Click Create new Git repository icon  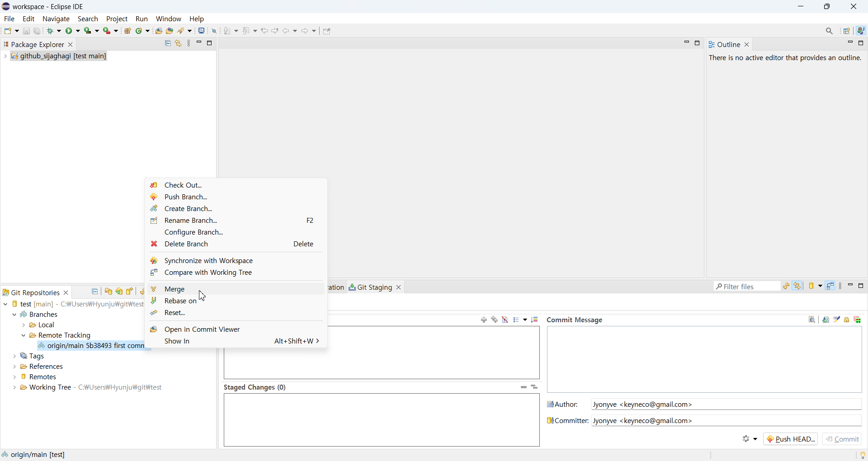[130, 292]
